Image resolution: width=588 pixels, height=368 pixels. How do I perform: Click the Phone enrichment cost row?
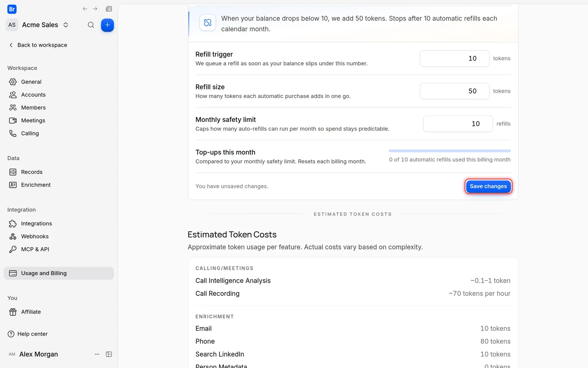coord(353,341)
